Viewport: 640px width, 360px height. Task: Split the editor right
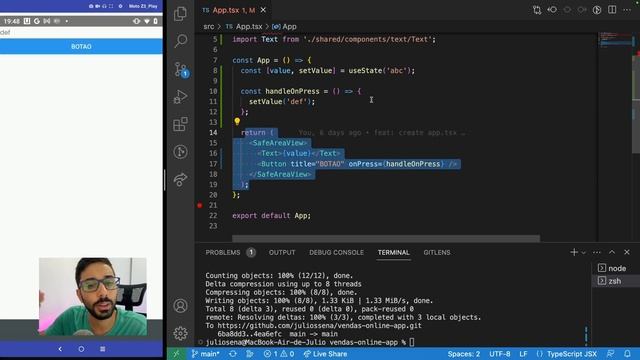pos(612,10)
